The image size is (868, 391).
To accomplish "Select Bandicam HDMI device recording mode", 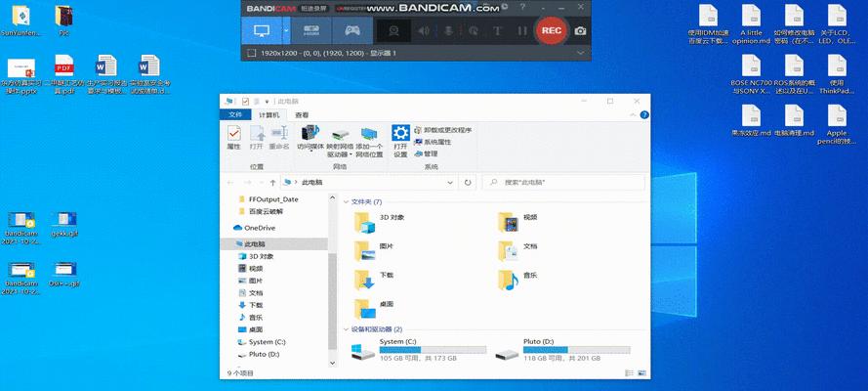I will (311, 30).
